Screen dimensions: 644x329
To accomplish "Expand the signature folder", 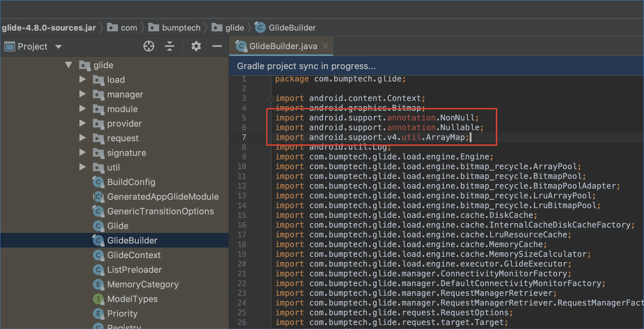I will tap(82, 153).
